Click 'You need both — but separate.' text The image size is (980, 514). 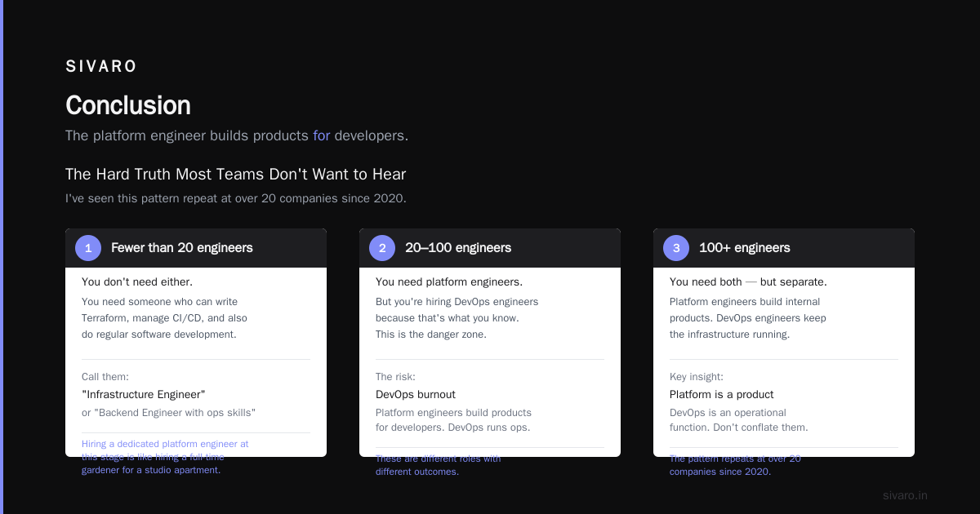click(748, 281)
